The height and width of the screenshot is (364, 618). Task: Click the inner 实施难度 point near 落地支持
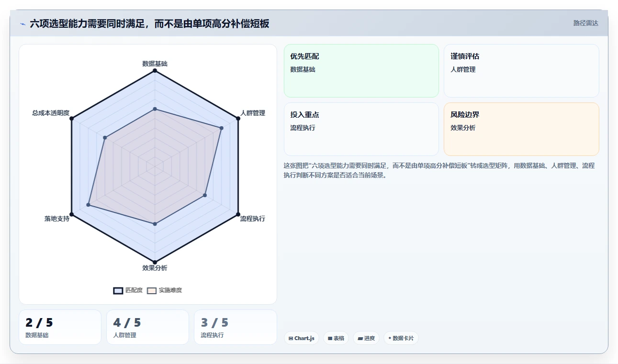[88, 205]
